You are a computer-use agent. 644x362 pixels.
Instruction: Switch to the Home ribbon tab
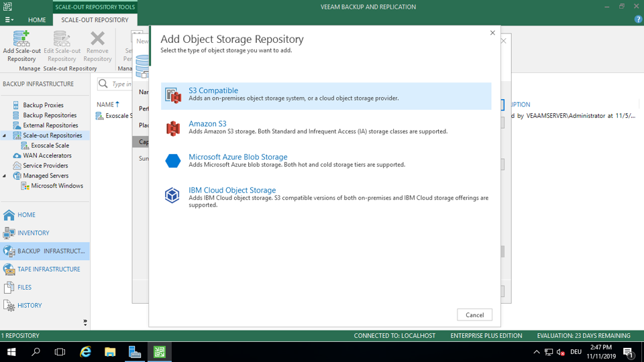37,20
